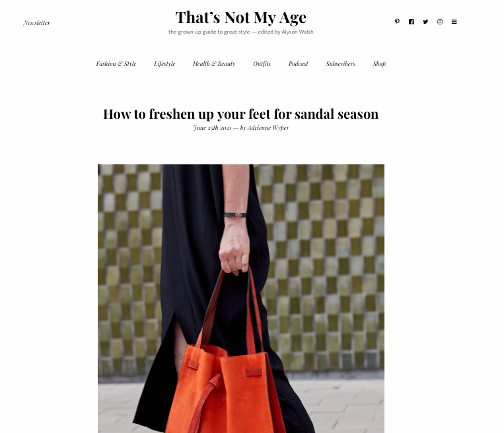
Task: Expand the hamburger menu icon
Action: tap(454, 22)
